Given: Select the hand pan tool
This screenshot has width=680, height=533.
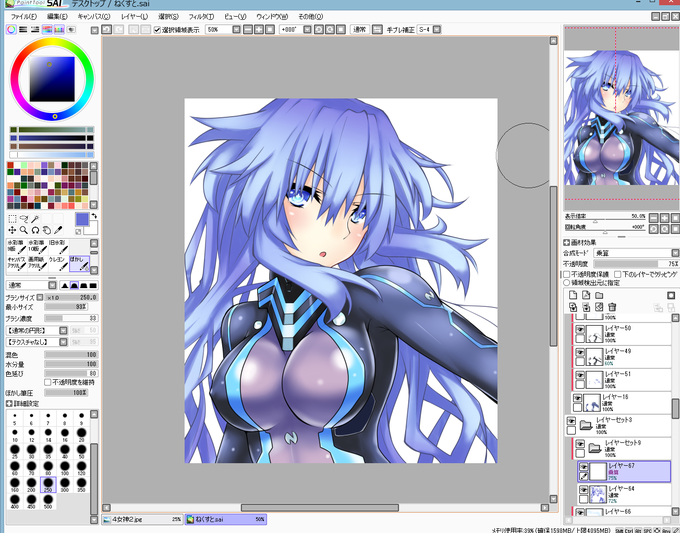Looking at the screenshot, I should coord(47,230).
